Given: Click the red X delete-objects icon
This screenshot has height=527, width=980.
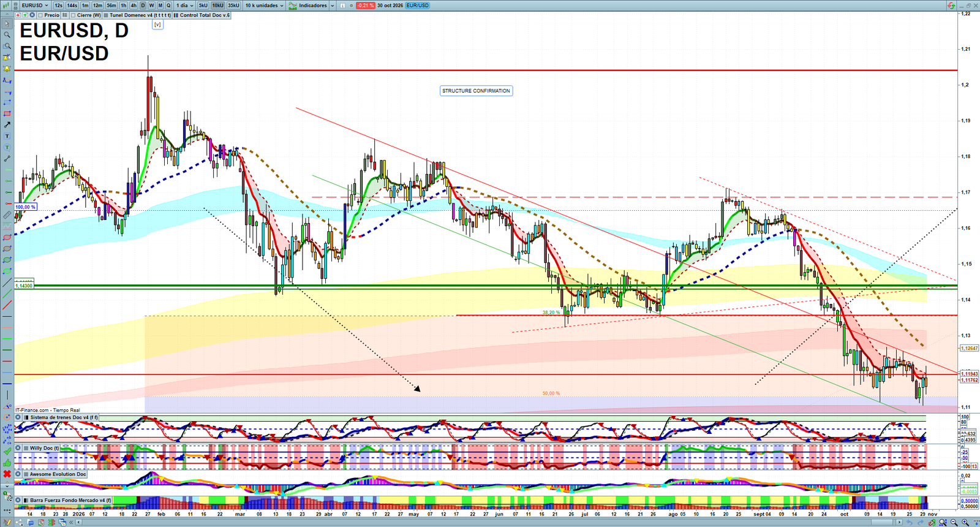Looking at the screenshot, I should click(x=7, y=474).
